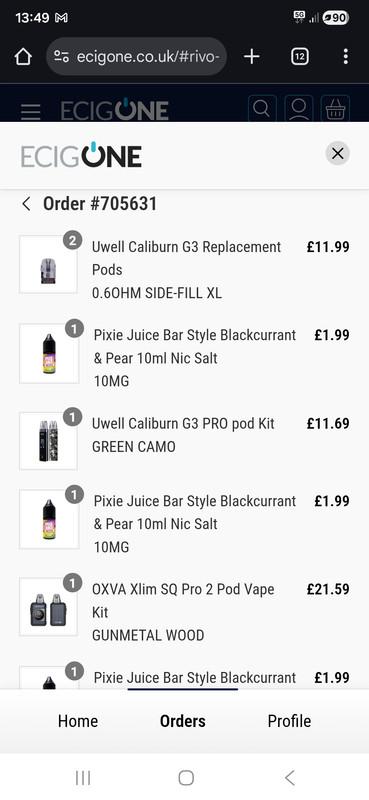
Task: Open a new browser tab with plus icon
Action: [252, 57]
